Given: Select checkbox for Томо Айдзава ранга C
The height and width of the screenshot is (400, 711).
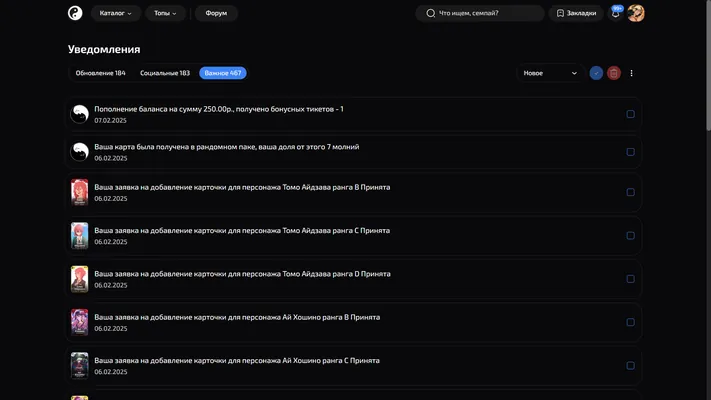Looking at the screenshot, I should 630,236.
